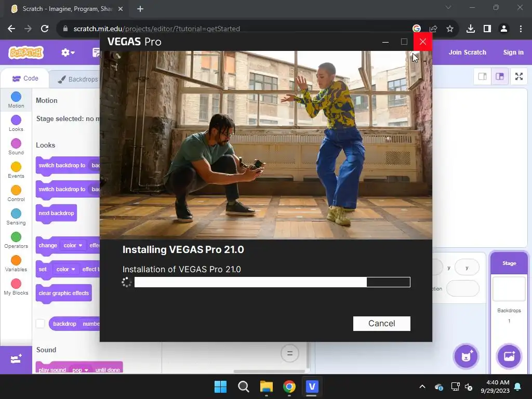The height and width of the screenshot is (399, 532).
Task: Minimize the VEGAS Pro installer window
Action: [x=385, y=42]
